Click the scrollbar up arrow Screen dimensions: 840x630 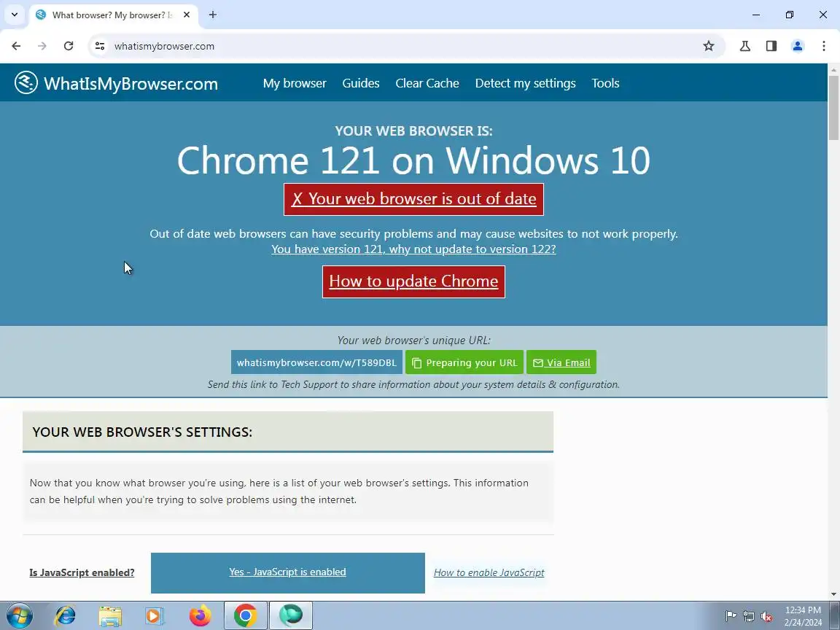coord(833,70)
